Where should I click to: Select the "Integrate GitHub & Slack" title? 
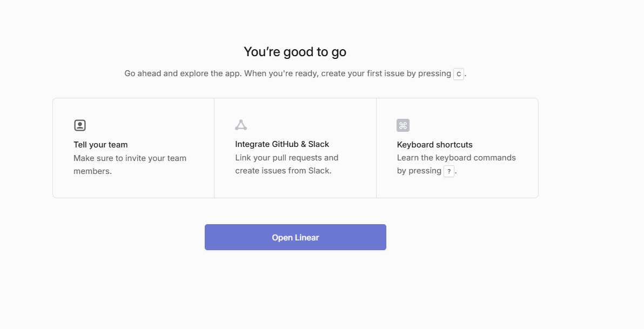pos(282,144)
